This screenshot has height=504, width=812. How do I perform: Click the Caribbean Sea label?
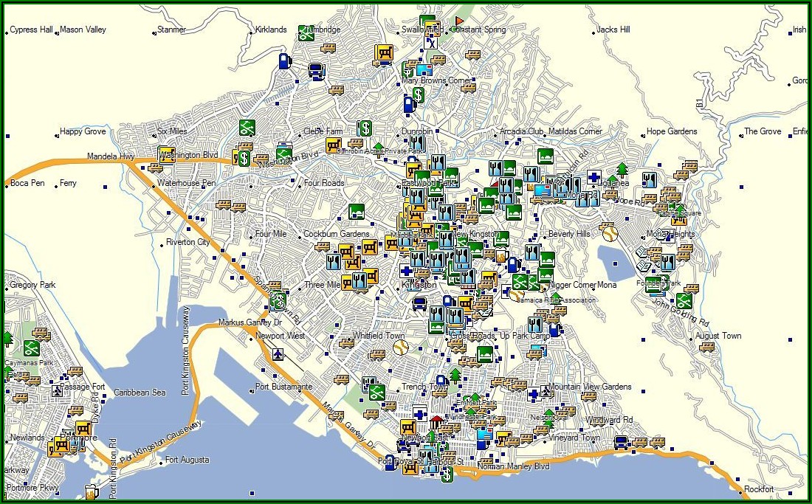point(140,393)
